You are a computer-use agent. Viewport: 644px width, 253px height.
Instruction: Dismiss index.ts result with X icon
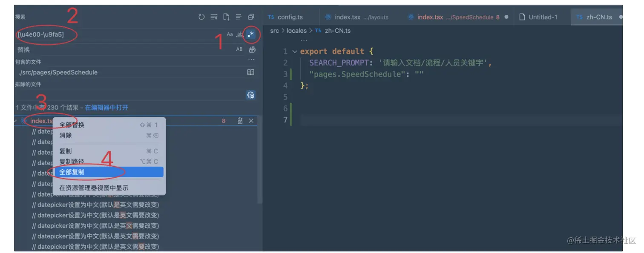pyautogui.click(x=251, y=121)
